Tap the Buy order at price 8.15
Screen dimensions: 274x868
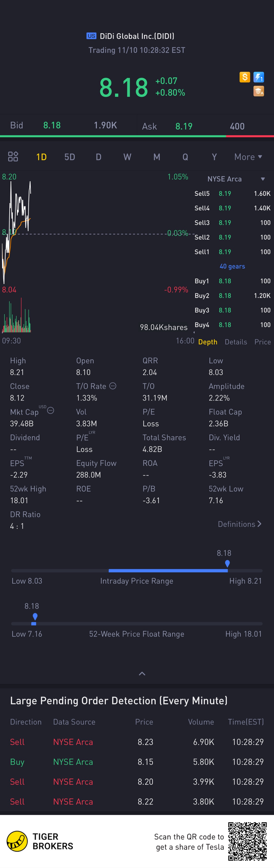point(137,762)
